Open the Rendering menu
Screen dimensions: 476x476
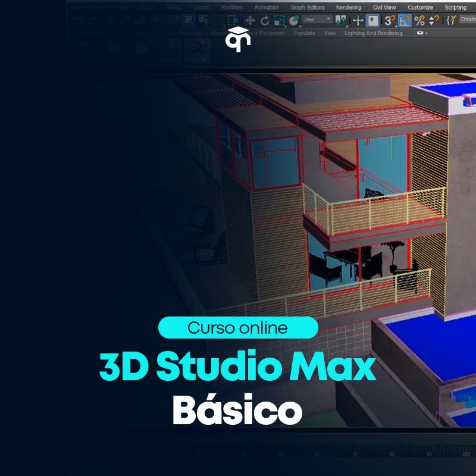tap(348, 7)
